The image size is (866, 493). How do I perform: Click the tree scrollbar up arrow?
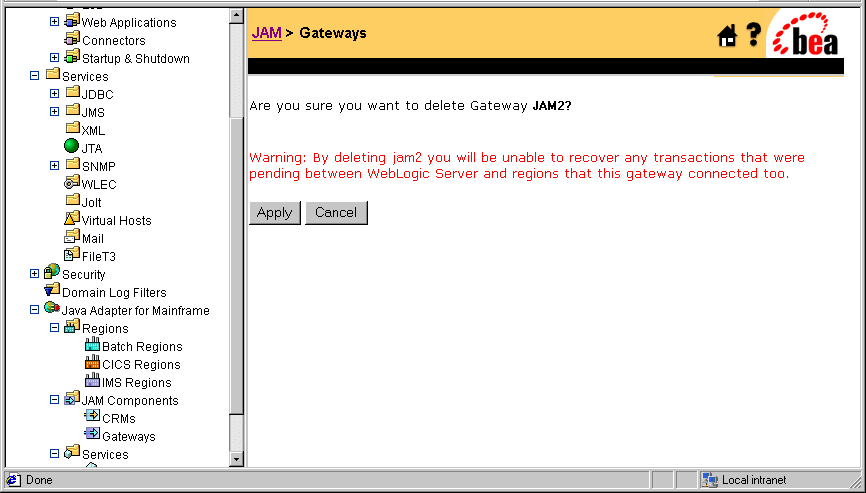[236, 16]
